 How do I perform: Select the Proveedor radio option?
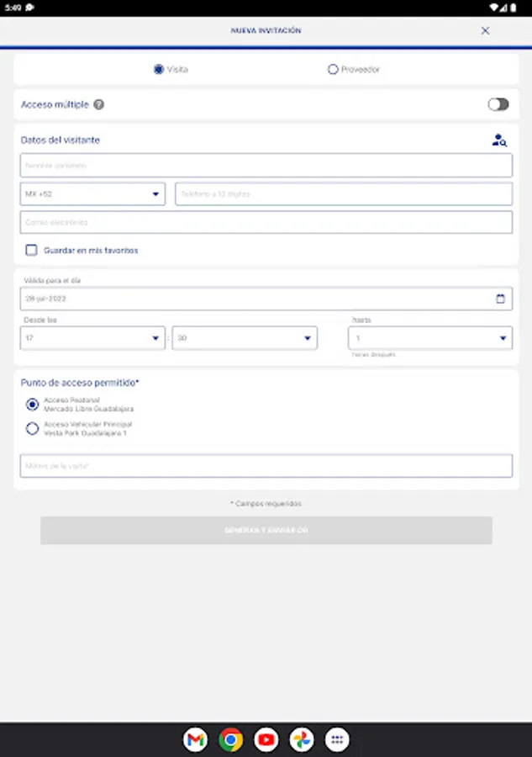[x=333, y=70]
